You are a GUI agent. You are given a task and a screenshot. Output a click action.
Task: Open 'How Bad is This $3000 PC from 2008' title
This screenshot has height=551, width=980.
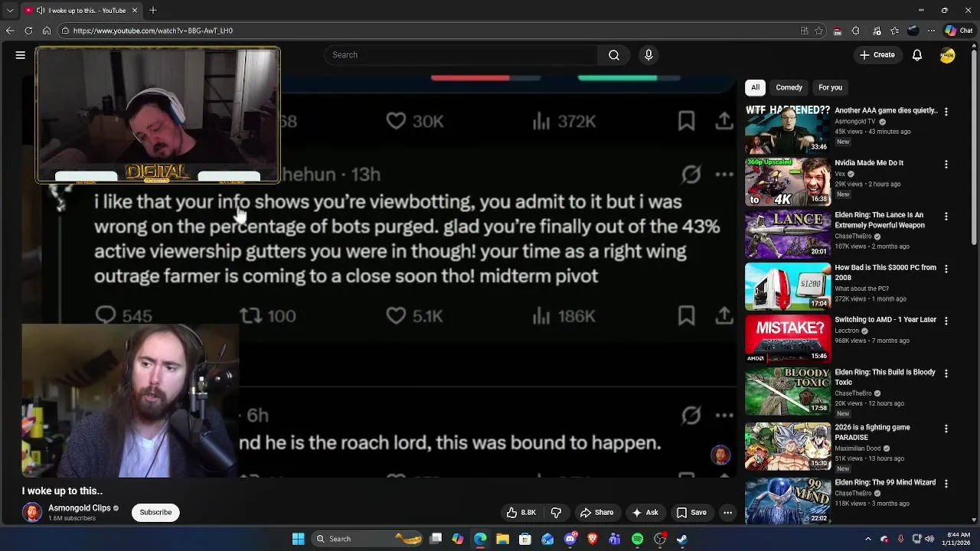(x=885, y=272)
